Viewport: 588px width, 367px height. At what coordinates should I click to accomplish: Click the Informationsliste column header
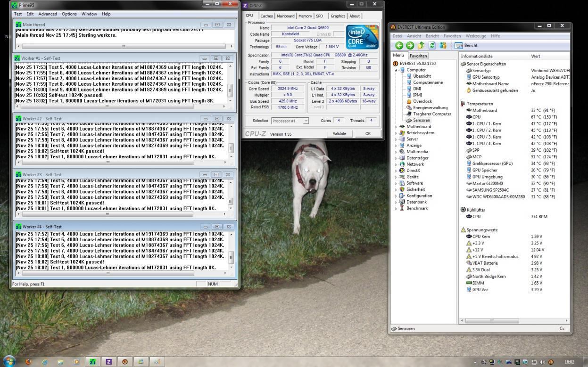tap(494, 56)
